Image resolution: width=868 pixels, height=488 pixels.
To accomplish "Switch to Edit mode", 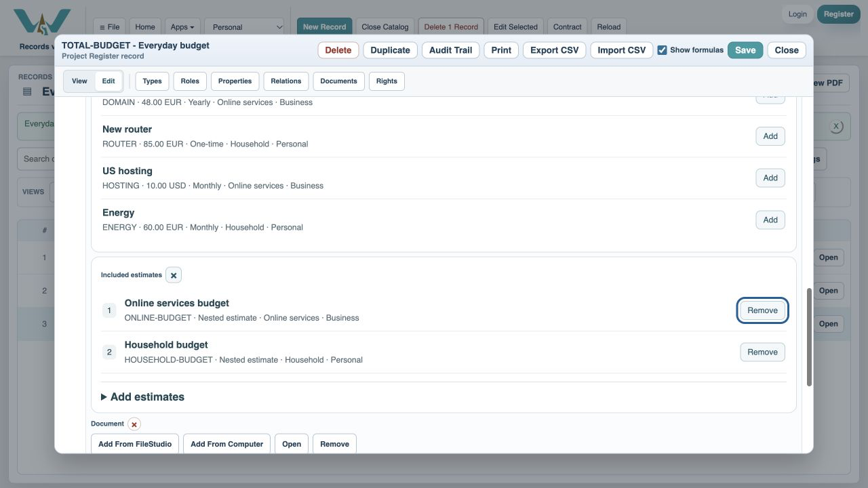I will point(108,81).
